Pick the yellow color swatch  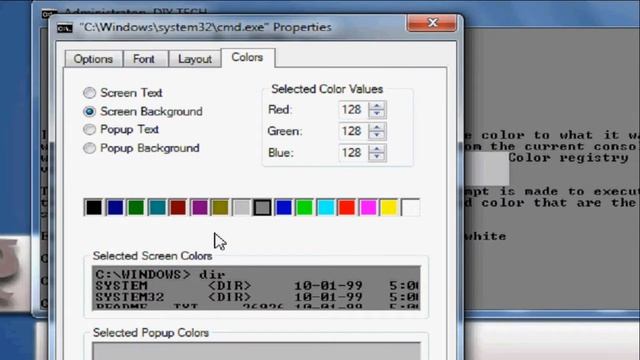pos(389,207)
